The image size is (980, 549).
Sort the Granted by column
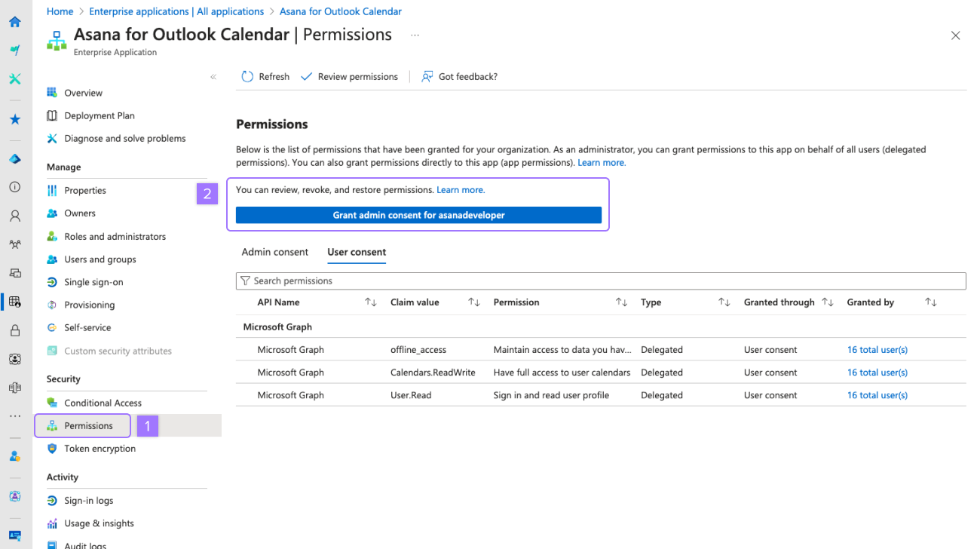tap(931, 302)
